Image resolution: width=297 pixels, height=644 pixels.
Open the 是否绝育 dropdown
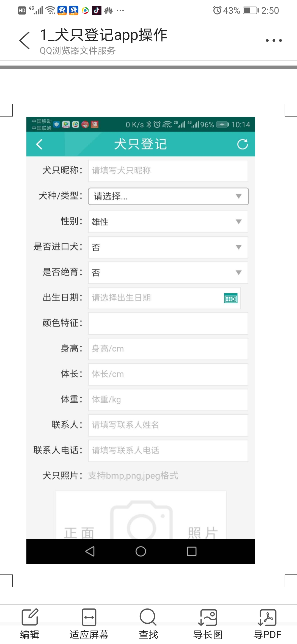pos(168,272)
